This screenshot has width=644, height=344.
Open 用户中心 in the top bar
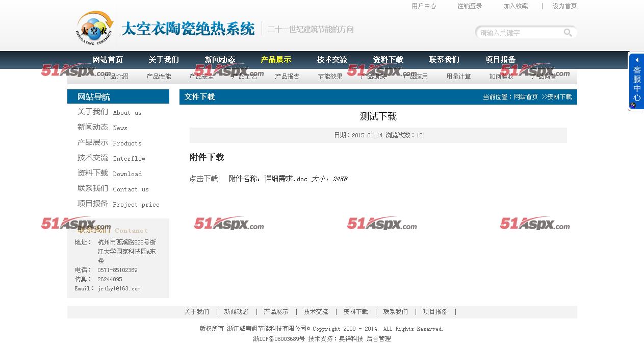click(x=424, y=6)
